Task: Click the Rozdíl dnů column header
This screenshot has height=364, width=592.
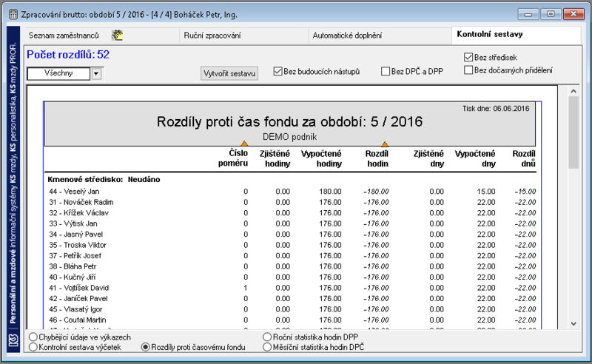Action: pos(524,158)
